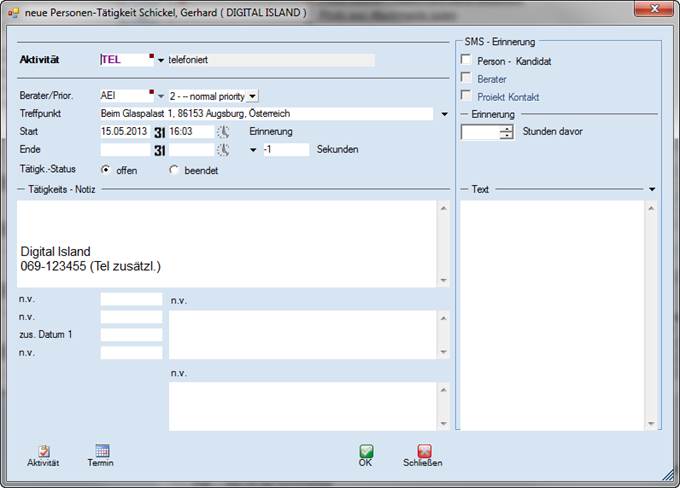Open the normal priority dropdown

[x=252, y=96]
